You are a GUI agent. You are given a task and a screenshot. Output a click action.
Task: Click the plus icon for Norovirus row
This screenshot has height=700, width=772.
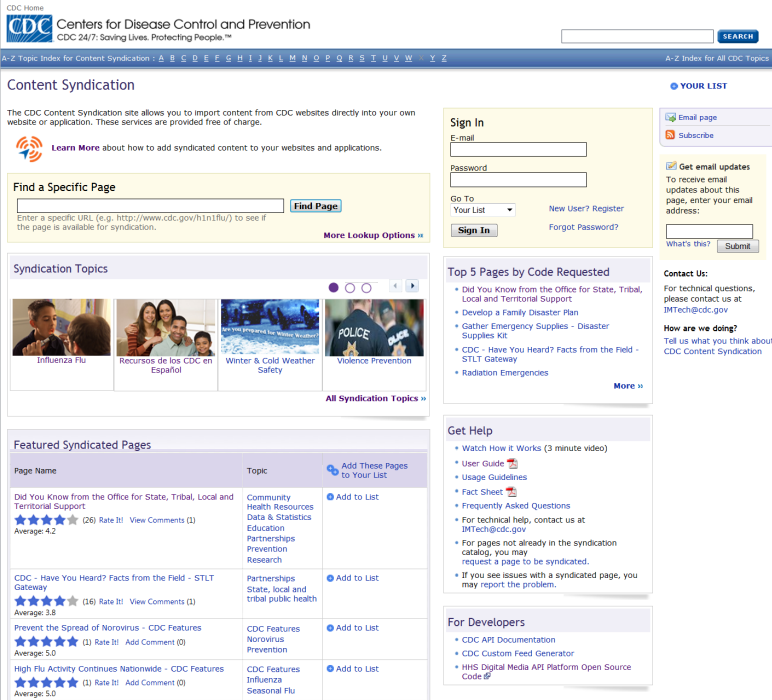(x=330, y=628)
